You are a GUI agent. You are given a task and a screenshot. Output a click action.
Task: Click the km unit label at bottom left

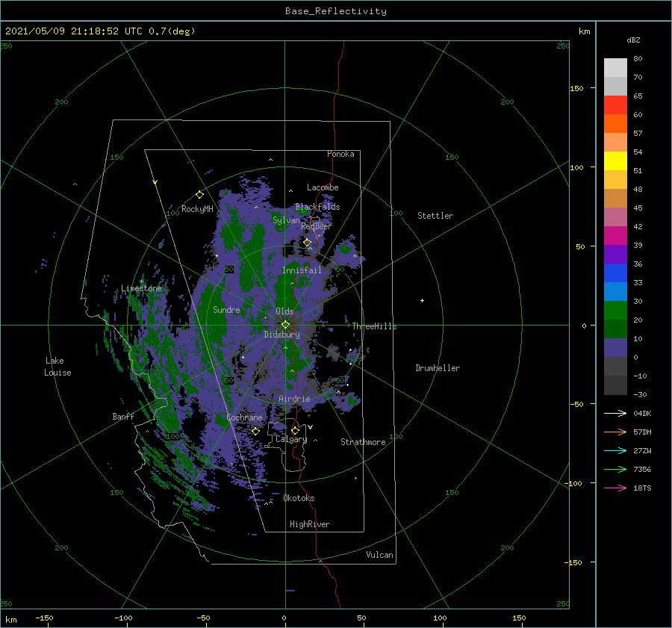pyautogui.click(x=10, y=620)
